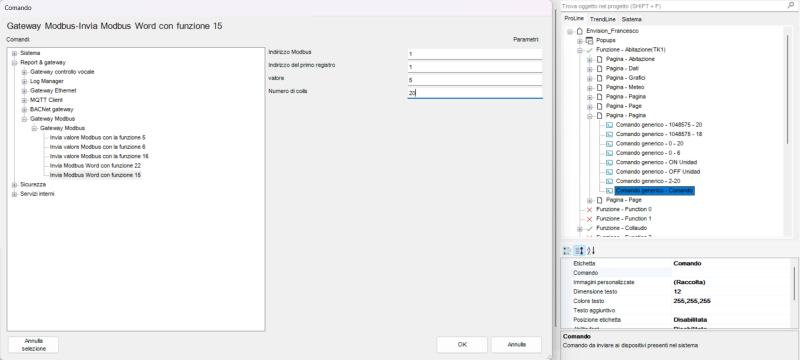Sort properties alphabetically with the A-Z icon

point(591,250)
